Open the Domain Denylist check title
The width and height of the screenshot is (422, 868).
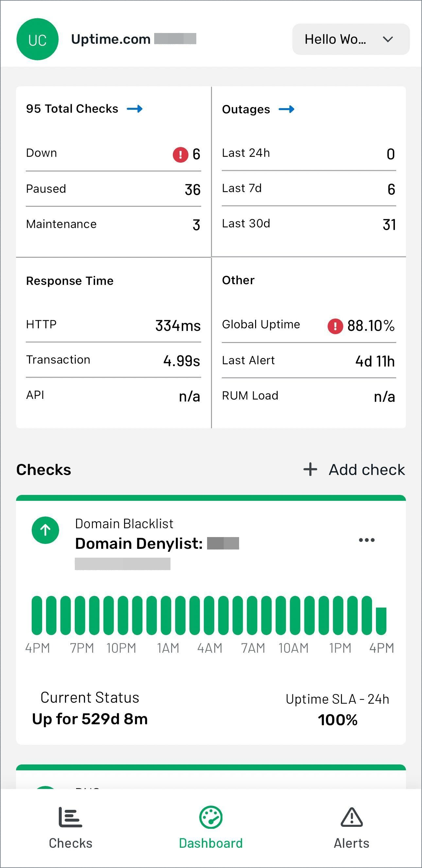coord(139,544)
